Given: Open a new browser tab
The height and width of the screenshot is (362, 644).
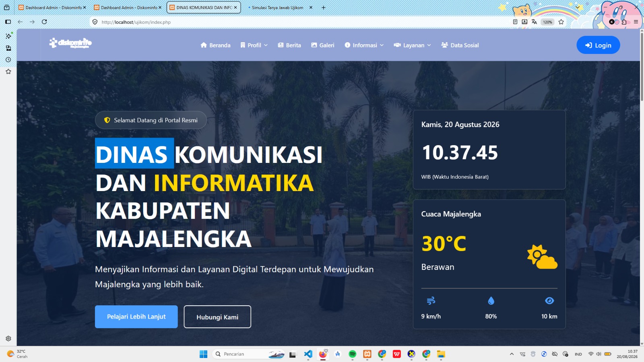Looking at the screenshot, I should [x=323, y=8].
